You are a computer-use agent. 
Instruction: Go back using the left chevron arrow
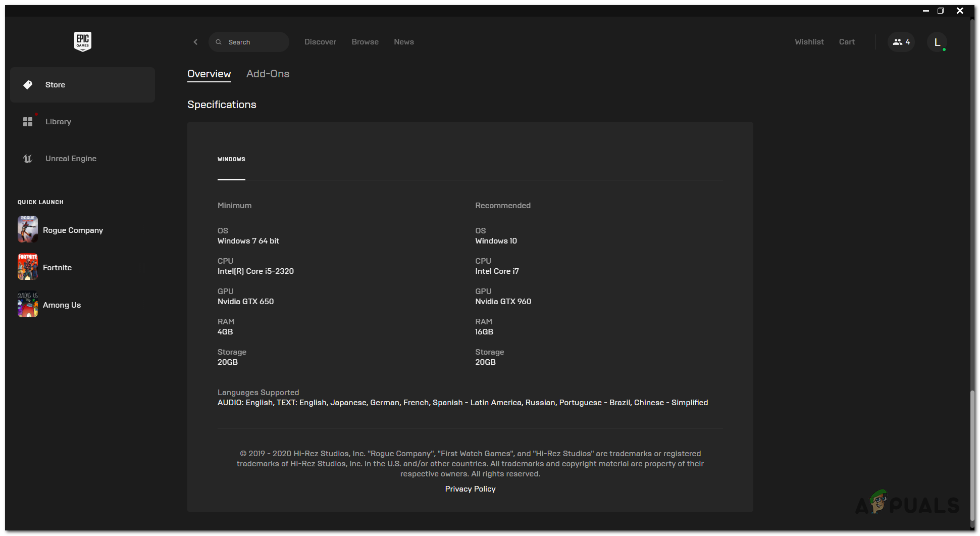pyautogui.click(x=195, y=42)
